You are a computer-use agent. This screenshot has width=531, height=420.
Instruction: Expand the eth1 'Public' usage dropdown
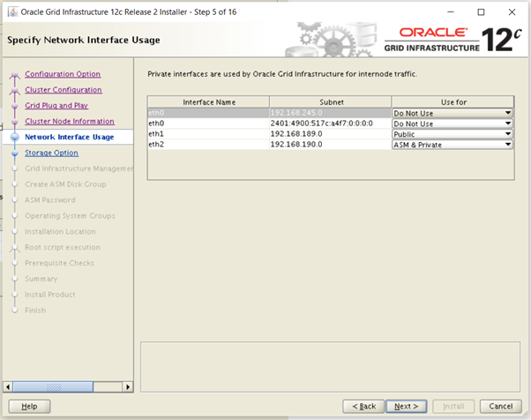[x=508, y=134]
